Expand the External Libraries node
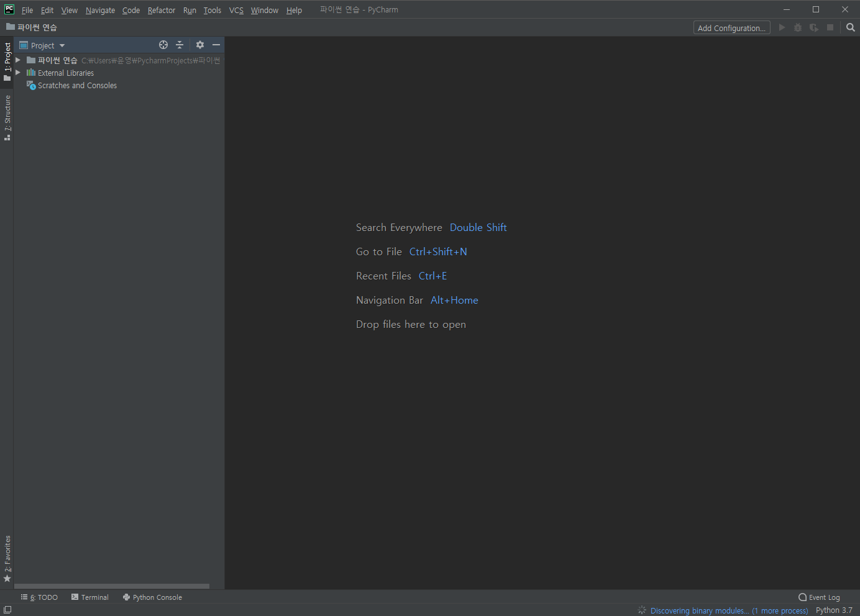The width and height of the screenshot is (860, 616). 18,73
